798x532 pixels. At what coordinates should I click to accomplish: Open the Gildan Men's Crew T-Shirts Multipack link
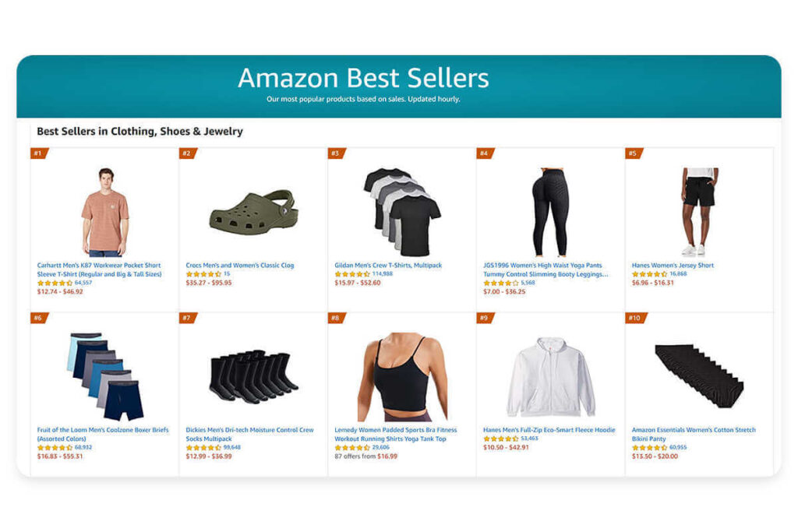(386, 265)
